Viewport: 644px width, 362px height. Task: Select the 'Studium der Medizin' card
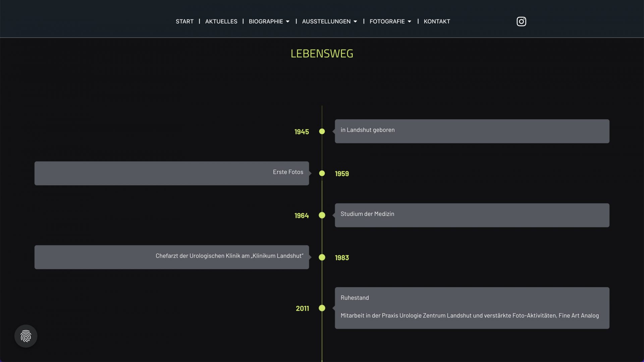[472, 215]
